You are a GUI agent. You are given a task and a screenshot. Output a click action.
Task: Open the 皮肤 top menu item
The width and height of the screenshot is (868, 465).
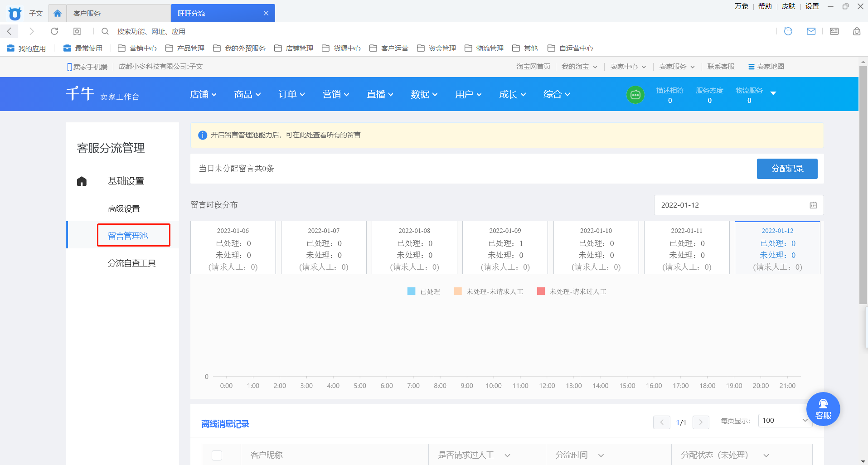pyautogui.click(x=789, y=6)
